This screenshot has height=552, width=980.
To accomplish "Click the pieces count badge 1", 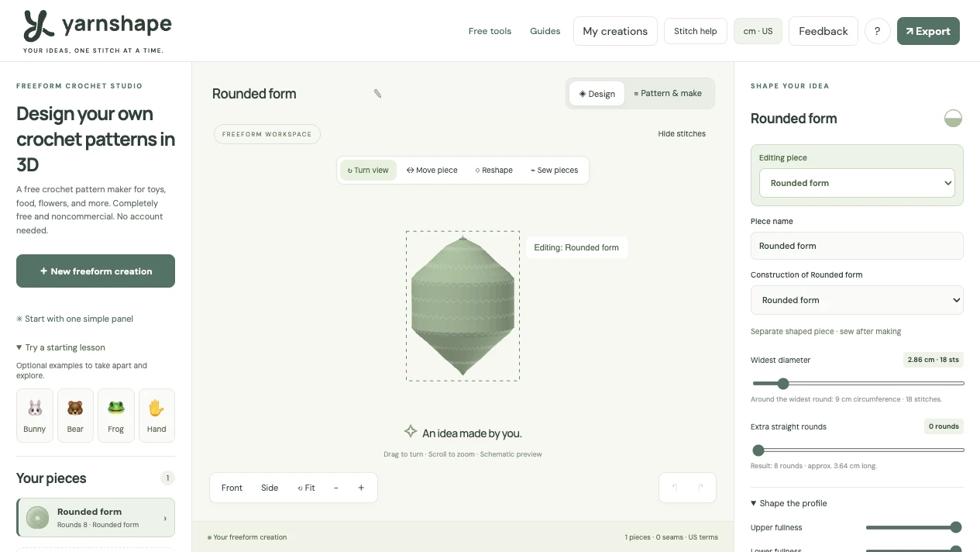I will click(x=167, y=478).
